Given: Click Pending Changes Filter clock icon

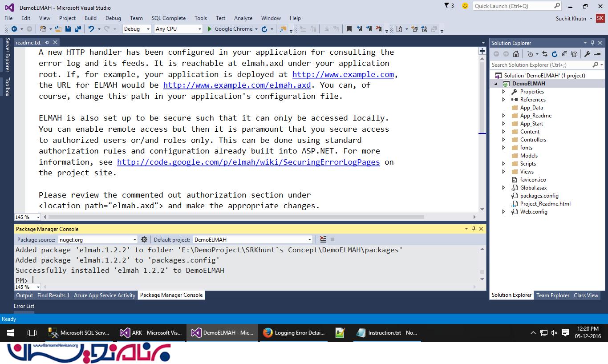Looking at the screenshot, I should [530, 54].
